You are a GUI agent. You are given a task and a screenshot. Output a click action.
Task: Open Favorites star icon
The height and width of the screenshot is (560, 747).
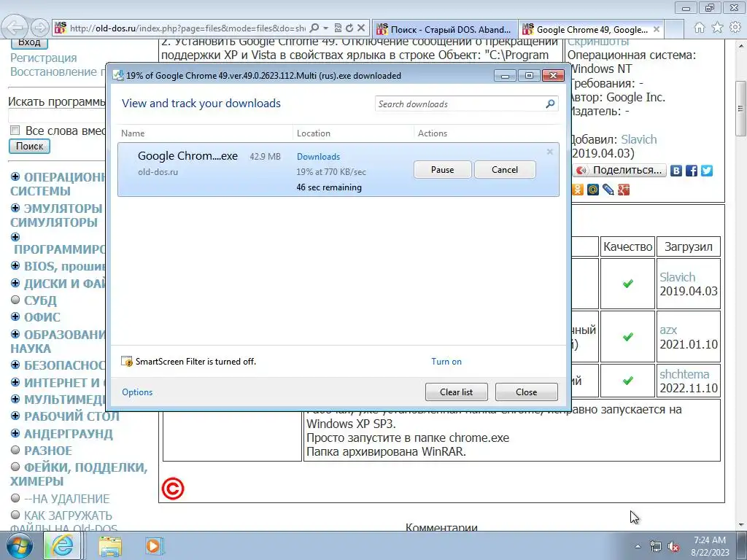pyautogui.click(x=718, y=28)
